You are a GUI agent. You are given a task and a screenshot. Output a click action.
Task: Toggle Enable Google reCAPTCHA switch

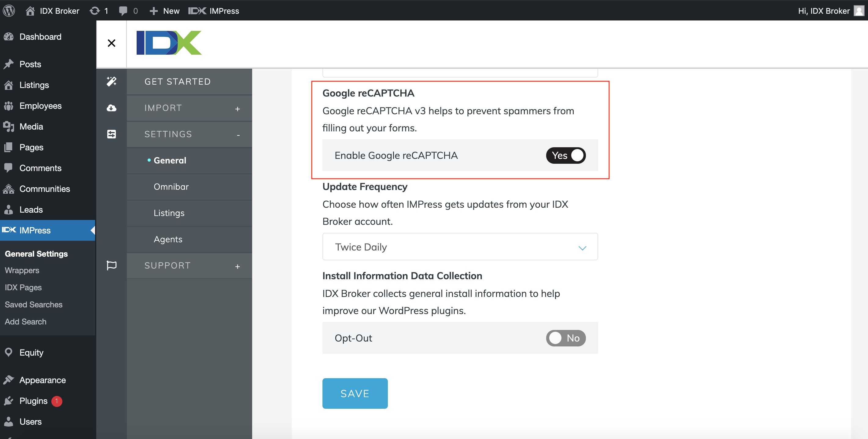[566, 155]
